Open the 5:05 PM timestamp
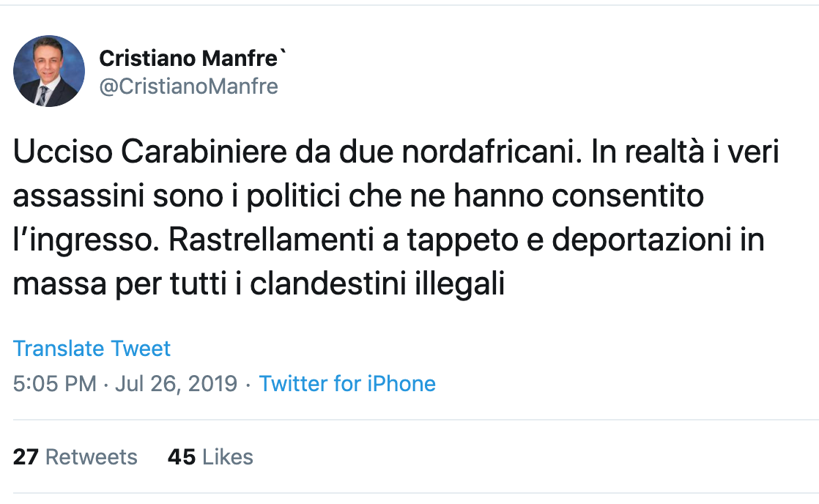 point(54,384)
